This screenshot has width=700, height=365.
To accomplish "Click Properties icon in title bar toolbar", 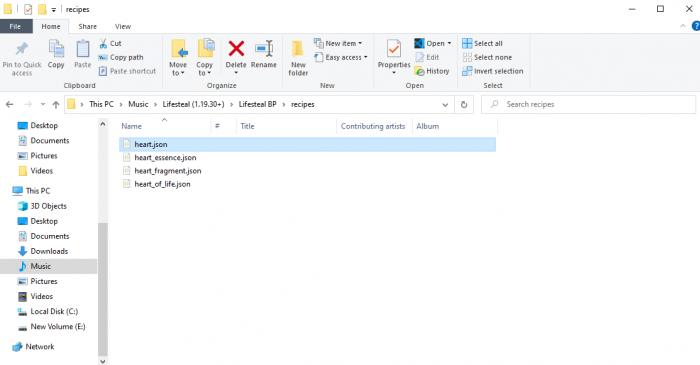I will pyautogui.click(x=28, y=9).
